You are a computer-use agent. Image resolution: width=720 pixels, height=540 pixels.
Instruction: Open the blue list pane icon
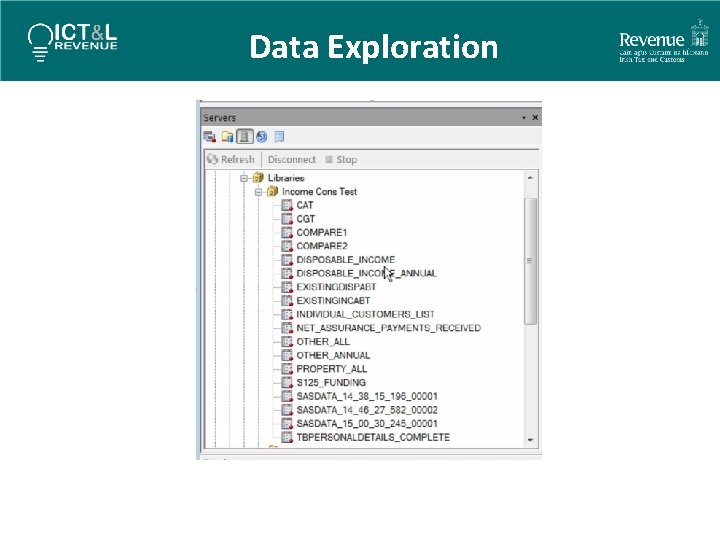(x=279, y=136)
